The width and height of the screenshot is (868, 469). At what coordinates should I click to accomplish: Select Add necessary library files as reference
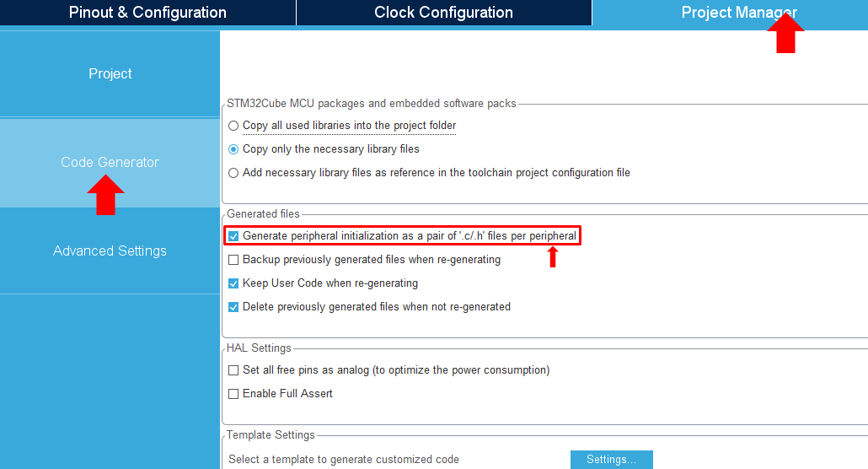[233, 173]
